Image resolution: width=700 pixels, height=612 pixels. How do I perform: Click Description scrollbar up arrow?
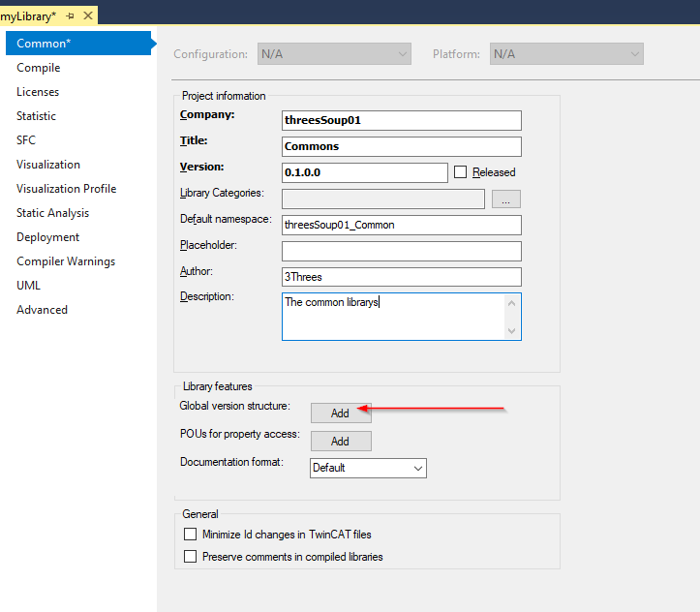click(511, 303)
